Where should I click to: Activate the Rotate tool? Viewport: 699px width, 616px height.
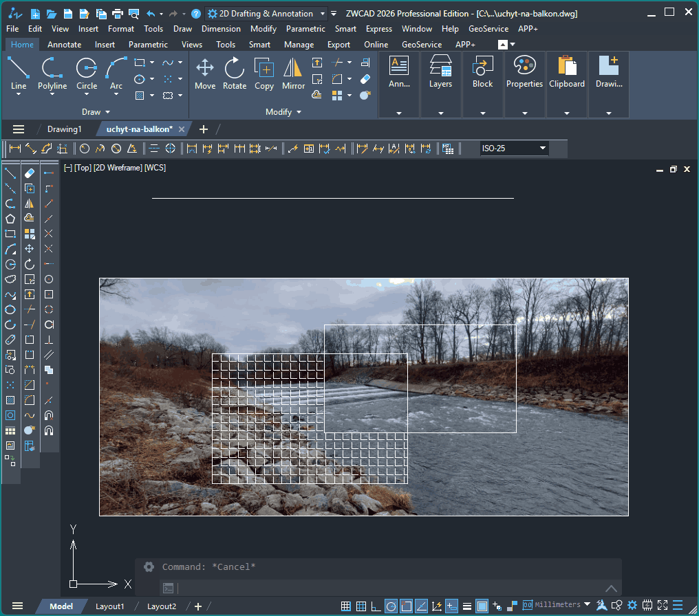pyautogui.click(x=235, y=74)
